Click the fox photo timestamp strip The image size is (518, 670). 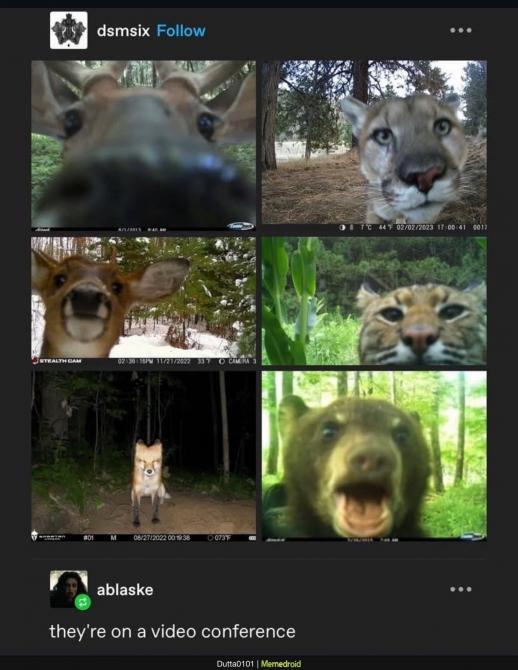coord(144,538)
